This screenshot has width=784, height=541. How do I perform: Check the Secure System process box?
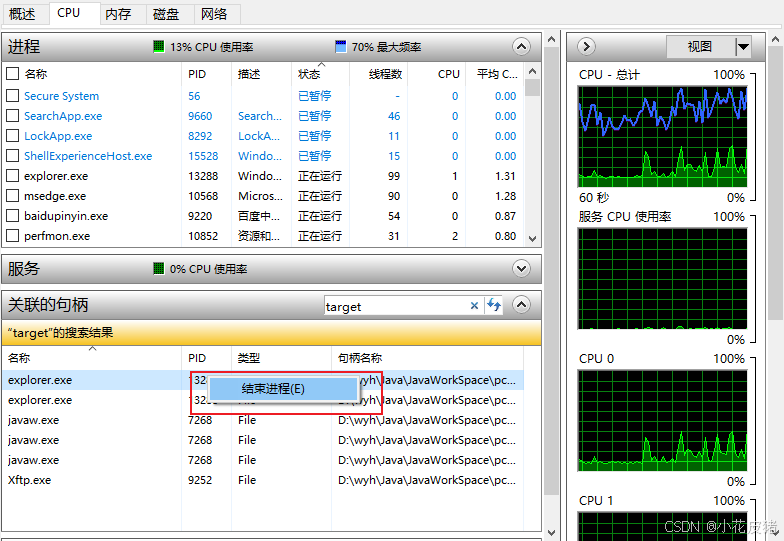click(12, 96)
